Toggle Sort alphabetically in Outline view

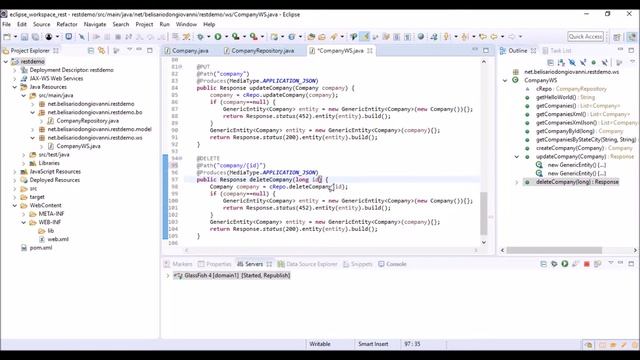point(561,62)
